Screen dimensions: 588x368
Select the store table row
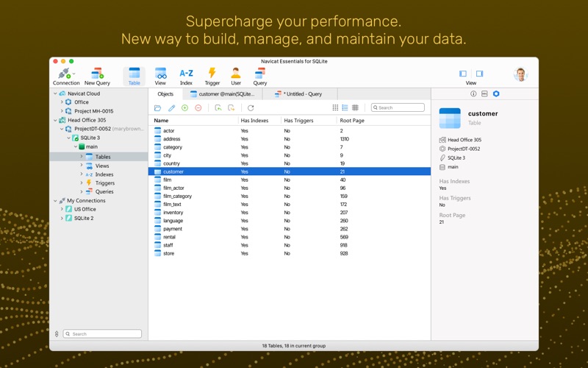(290, 253)
